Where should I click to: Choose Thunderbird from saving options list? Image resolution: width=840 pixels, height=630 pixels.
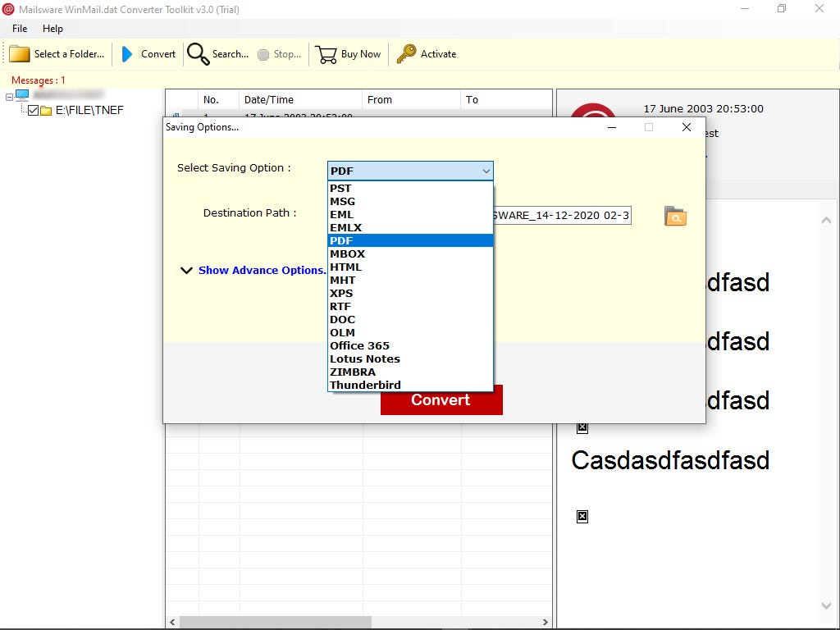tap(410, 385)
